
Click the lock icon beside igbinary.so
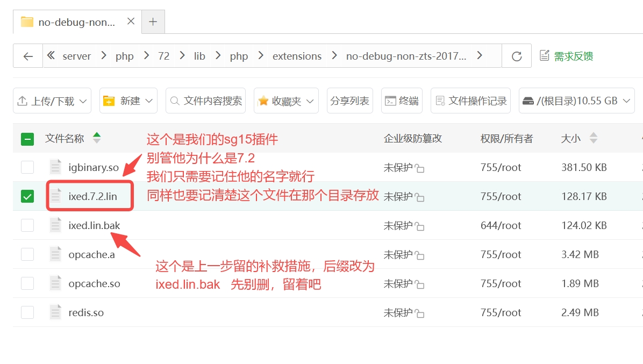click(x=419, y=168)
